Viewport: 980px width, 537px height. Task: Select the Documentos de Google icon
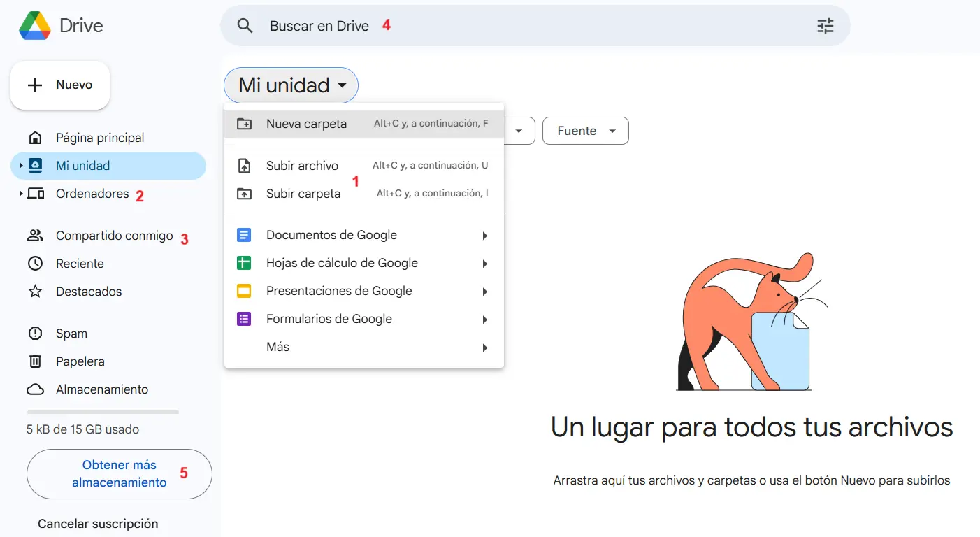(x=244, y=235)
